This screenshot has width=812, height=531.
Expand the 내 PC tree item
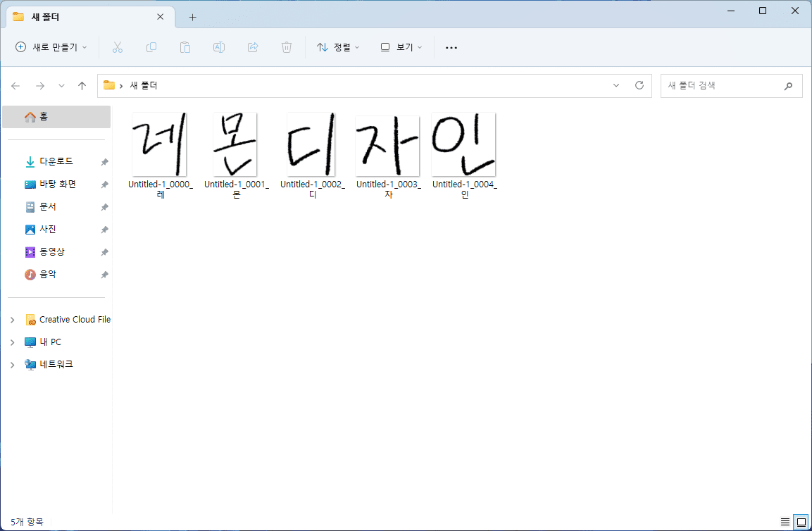[x=12, y=342]
